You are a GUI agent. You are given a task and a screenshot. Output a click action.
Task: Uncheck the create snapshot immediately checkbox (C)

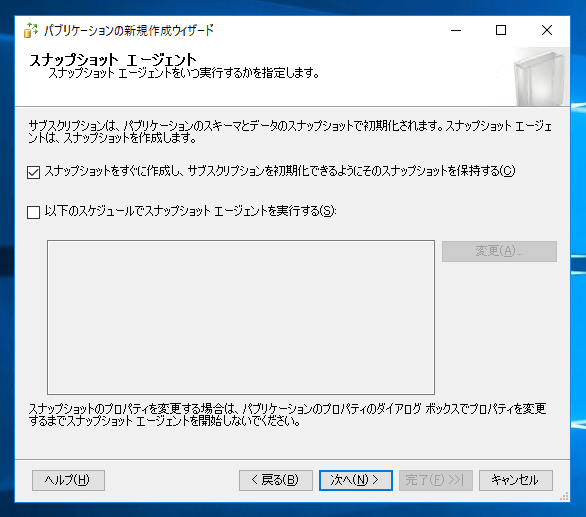click(x=34, y=172)
